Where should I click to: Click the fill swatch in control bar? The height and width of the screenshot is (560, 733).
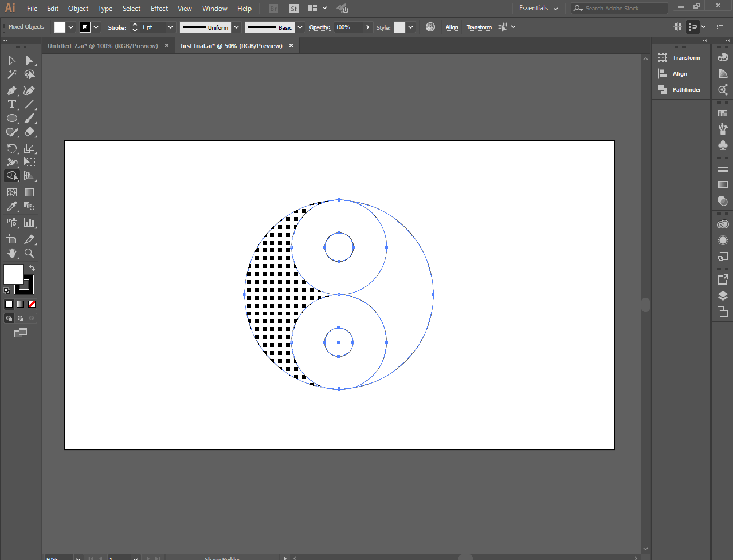click(x=60, y=27)
